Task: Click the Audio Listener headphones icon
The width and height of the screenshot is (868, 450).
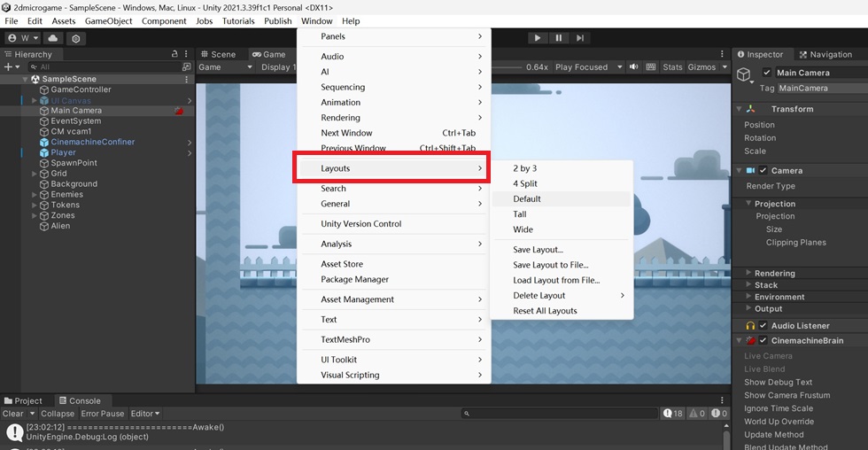Action: pyautogui.click(x=750, y=325)
